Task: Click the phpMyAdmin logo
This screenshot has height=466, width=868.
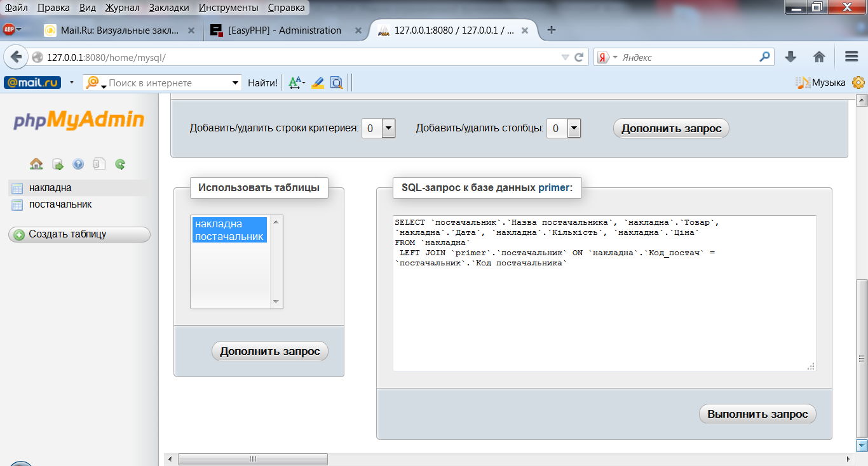Action: coord(79,119)
